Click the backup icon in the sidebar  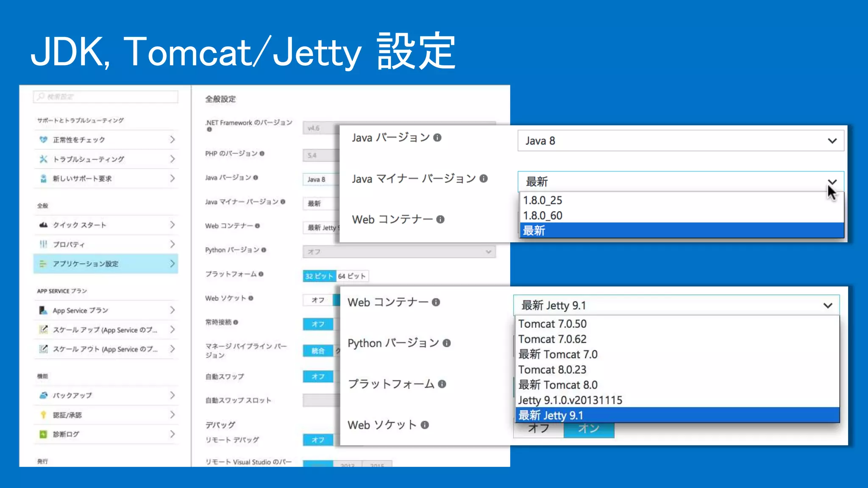click(43, 395)
